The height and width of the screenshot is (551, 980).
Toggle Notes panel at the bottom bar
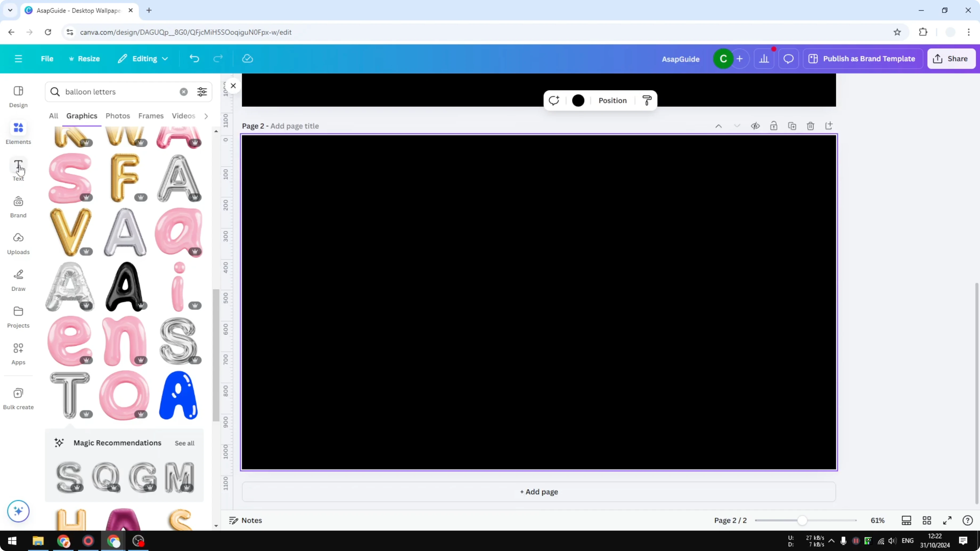(x=245, y=520)
